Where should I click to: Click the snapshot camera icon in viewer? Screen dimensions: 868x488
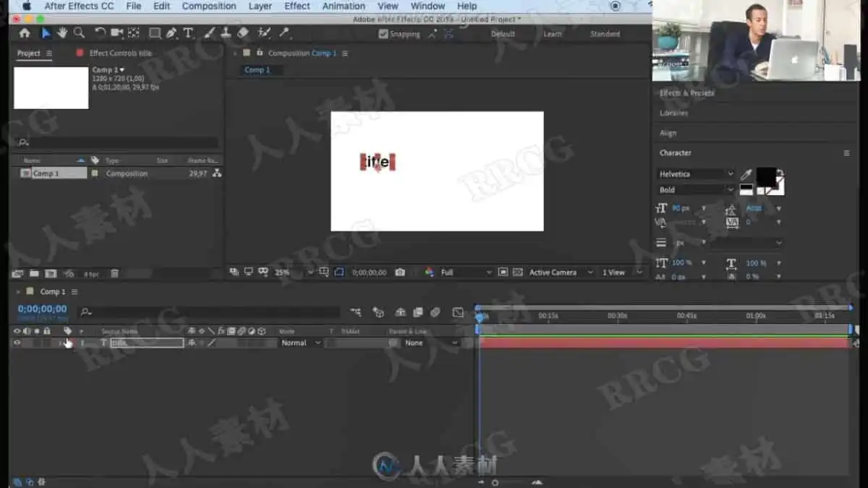click(400, 273)
